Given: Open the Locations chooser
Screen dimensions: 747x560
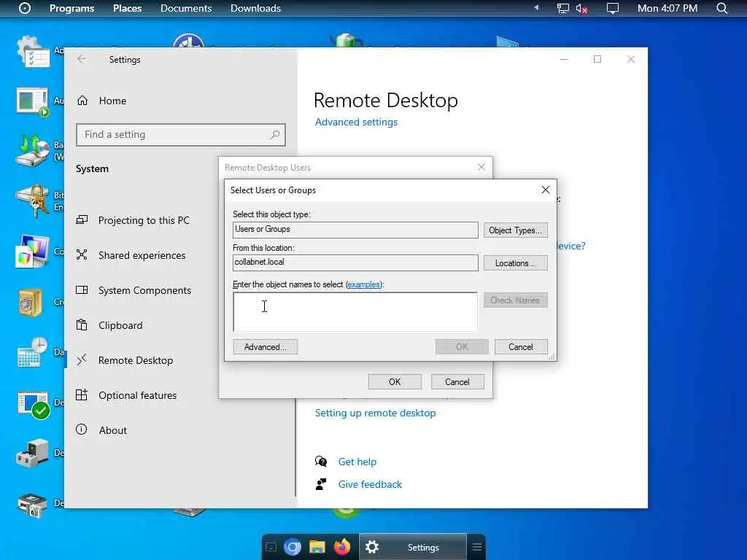Looking at the screenshot, I should click(x=516, y=263).
